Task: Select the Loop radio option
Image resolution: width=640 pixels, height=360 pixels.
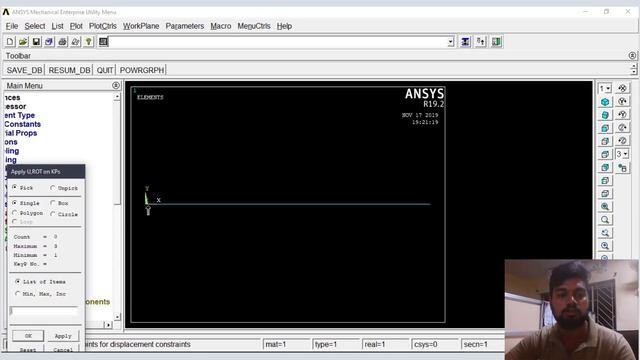Action: 15,221
